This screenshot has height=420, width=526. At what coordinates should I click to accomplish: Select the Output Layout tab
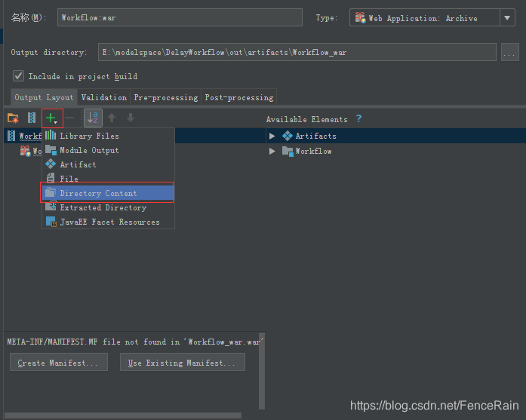[x=44, y=97]
